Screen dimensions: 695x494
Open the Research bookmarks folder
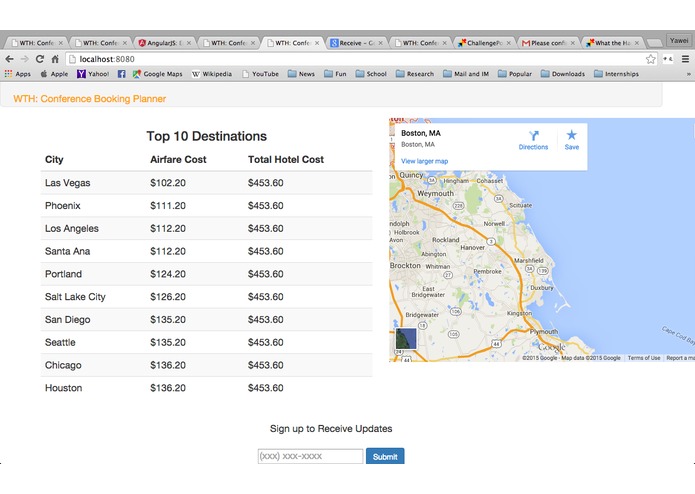415,74
